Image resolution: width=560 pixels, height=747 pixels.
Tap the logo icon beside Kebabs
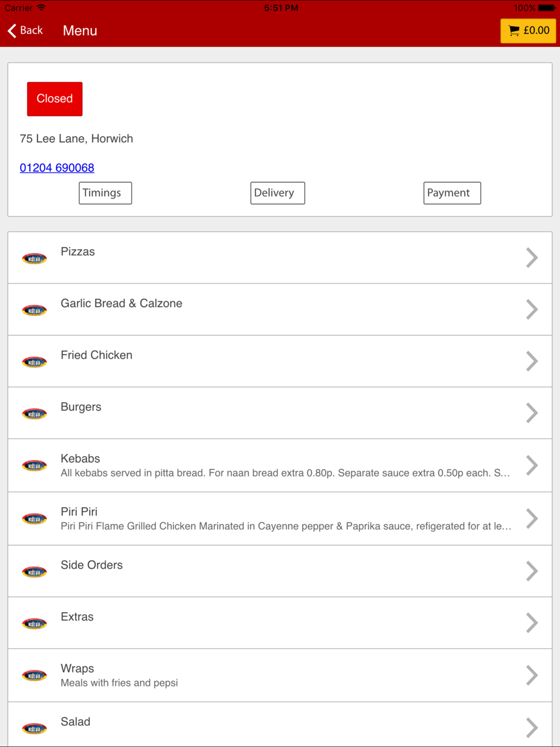[x=34, y=465]
